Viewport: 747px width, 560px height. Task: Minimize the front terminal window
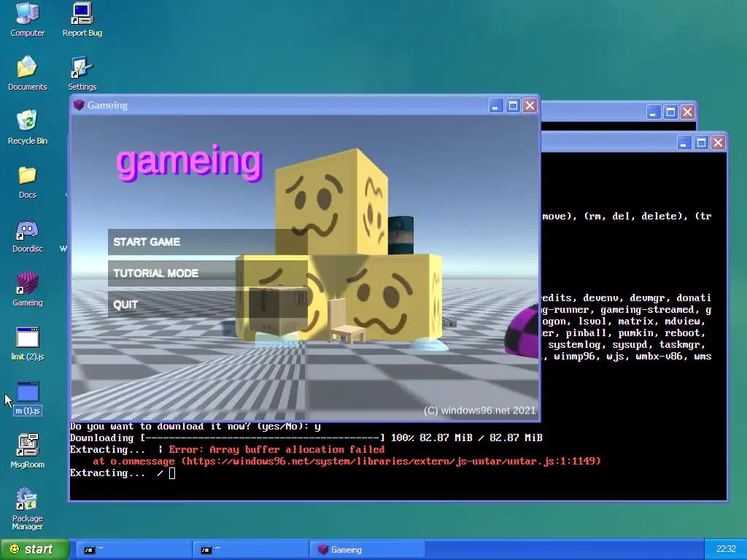[684, 142]
